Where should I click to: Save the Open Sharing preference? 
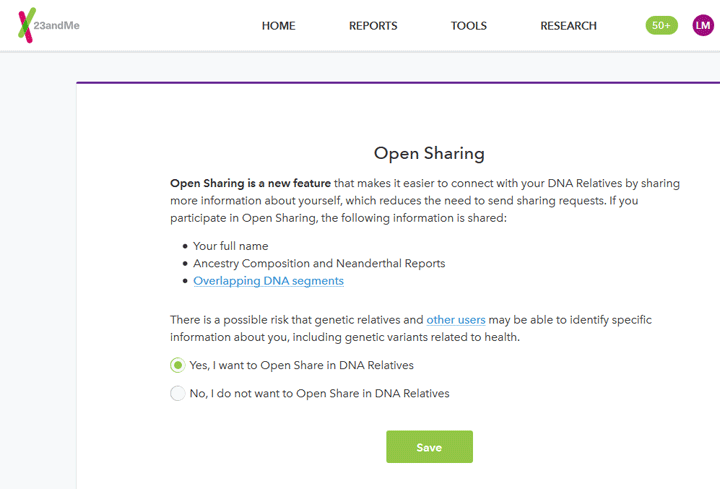pyautogui.click(x=429, y=447)
